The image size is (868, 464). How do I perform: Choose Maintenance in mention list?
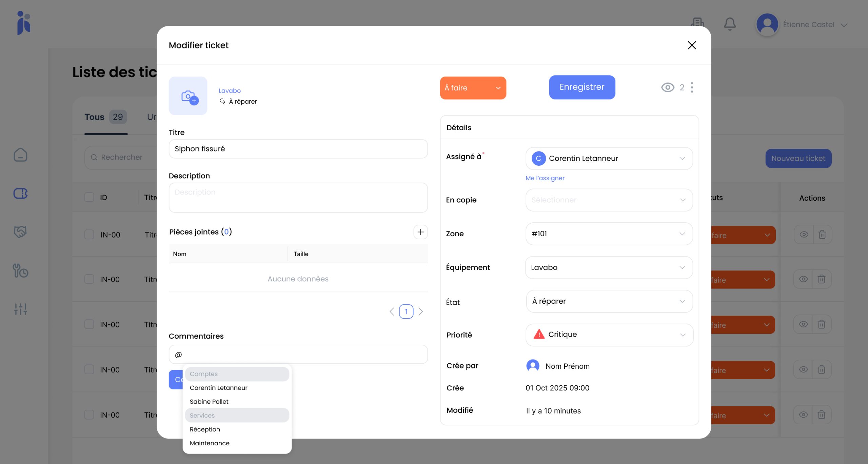210,443
